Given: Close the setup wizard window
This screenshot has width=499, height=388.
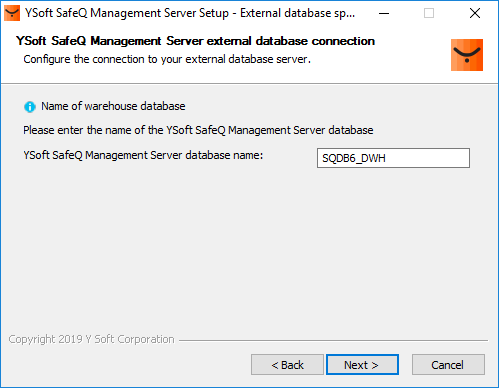Looking at the screenshot, I should (475, 13).
